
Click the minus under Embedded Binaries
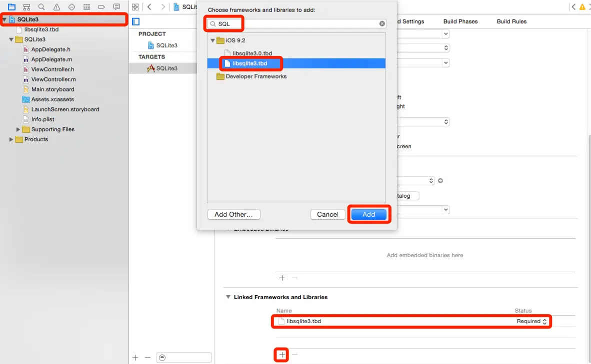tap(294, 278)
